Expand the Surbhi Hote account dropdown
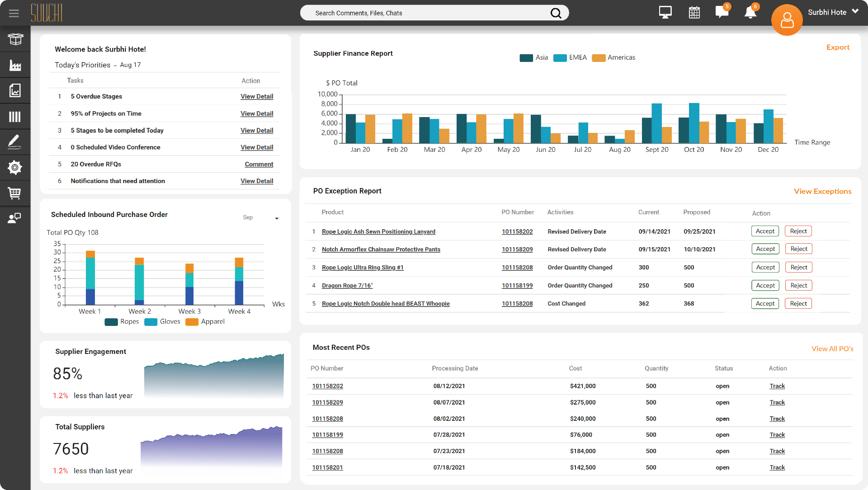The width and height of the screenshot is (868, 490). [855, 11]
